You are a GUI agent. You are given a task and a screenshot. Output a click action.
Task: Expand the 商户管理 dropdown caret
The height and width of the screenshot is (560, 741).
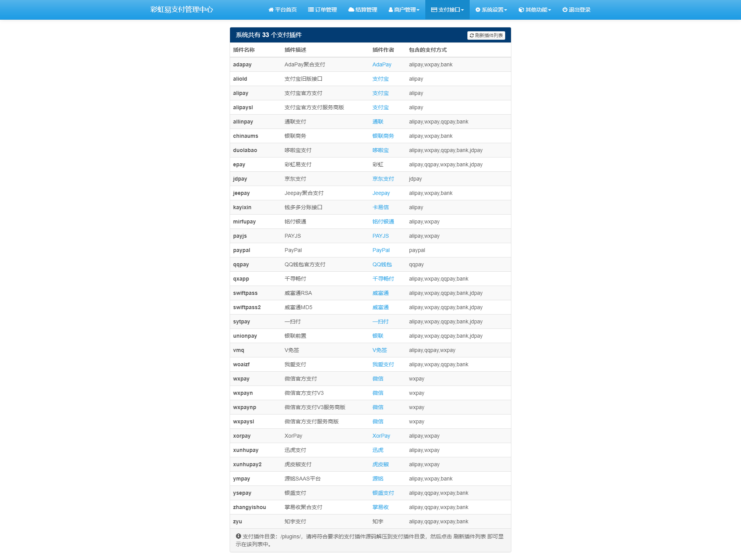point(418,10)
